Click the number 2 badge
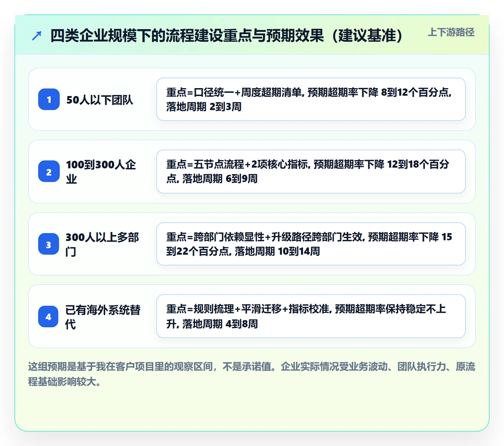 click(49, 172)
